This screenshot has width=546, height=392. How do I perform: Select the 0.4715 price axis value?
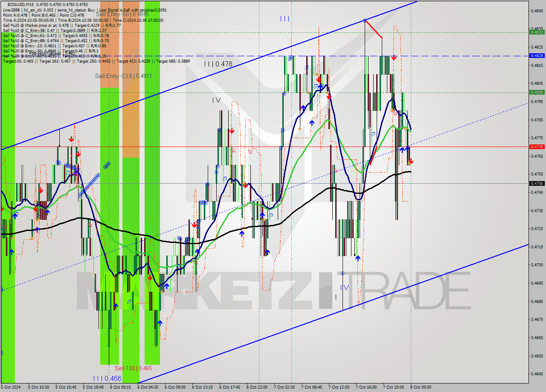(x=537, y=247)
